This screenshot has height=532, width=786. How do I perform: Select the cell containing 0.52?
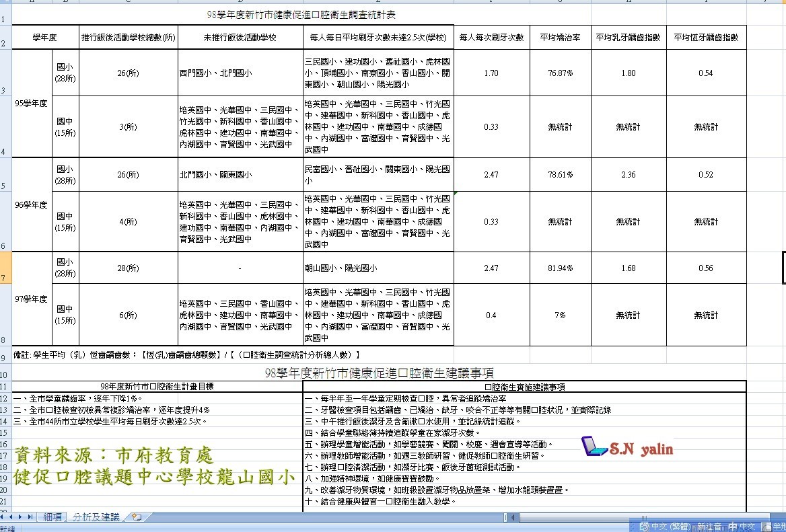point(707,175)
